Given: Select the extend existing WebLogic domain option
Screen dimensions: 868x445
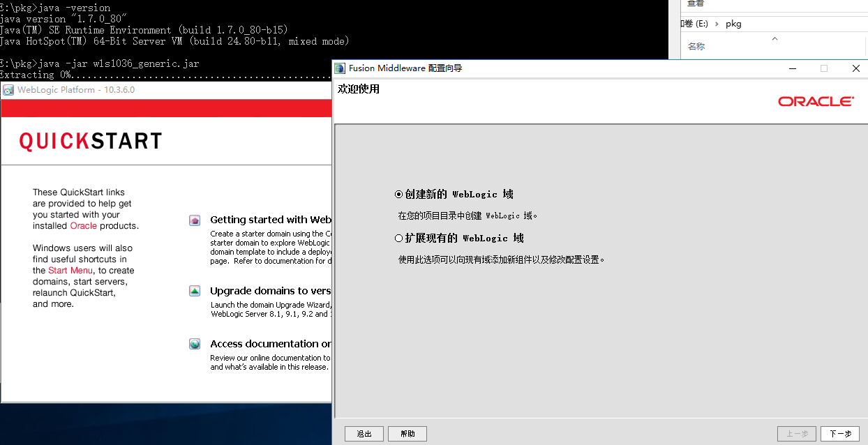Looking at the screenshot, I should 399,239.
